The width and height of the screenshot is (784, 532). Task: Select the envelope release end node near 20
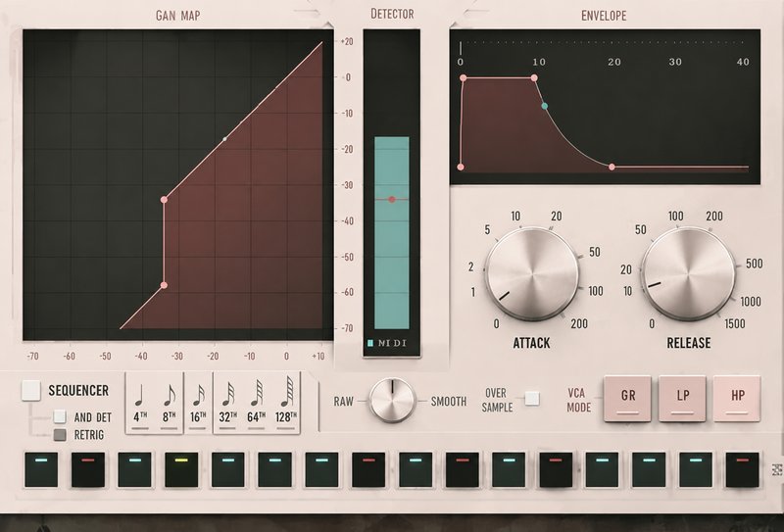point(612,167)
